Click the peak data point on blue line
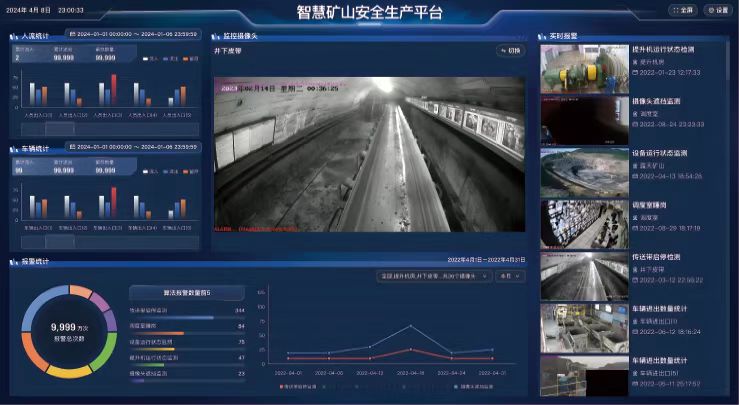The image size is (739, 405). [x=411, y=326]
